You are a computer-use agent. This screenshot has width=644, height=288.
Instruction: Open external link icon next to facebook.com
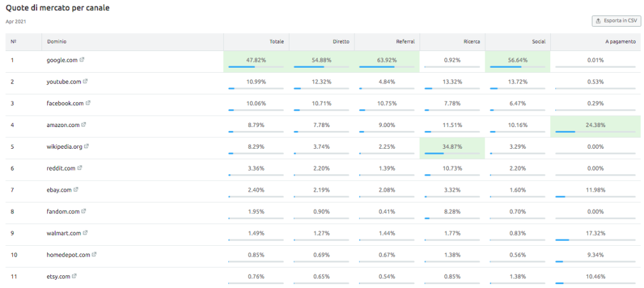click(x=88, y=103)
